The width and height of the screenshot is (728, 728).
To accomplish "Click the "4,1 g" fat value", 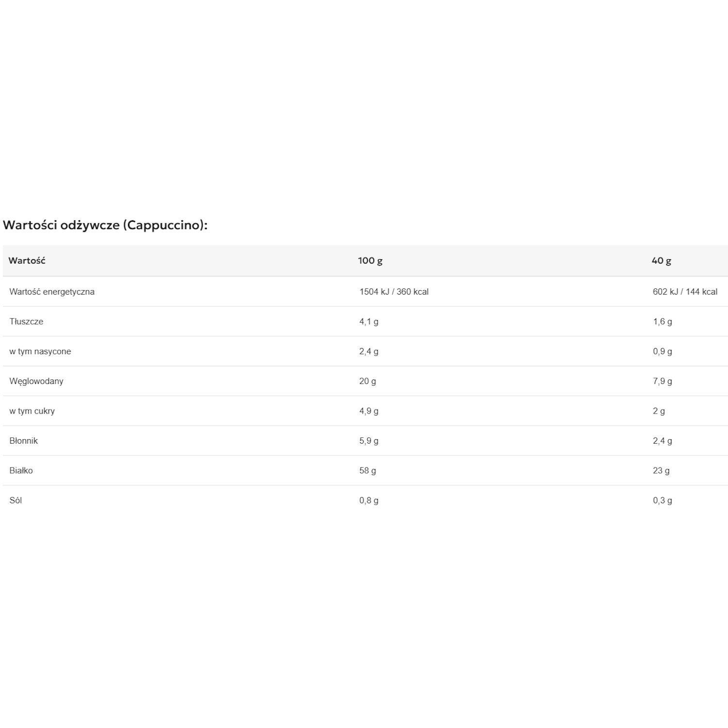I will click(x=369, y=321).
